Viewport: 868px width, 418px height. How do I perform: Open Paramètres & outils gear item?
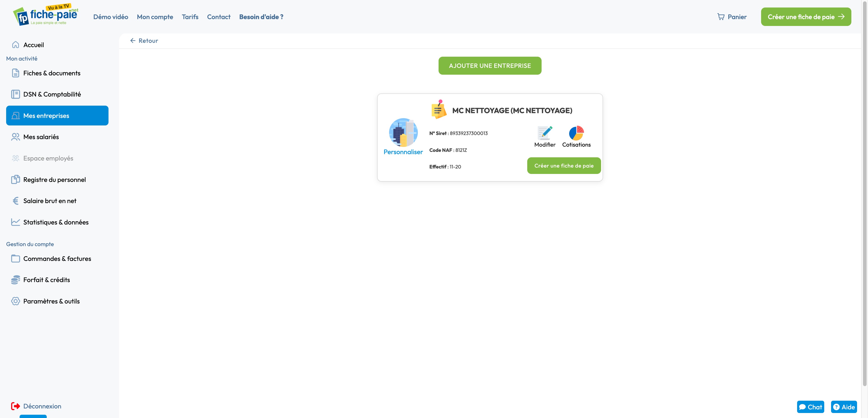51,301
